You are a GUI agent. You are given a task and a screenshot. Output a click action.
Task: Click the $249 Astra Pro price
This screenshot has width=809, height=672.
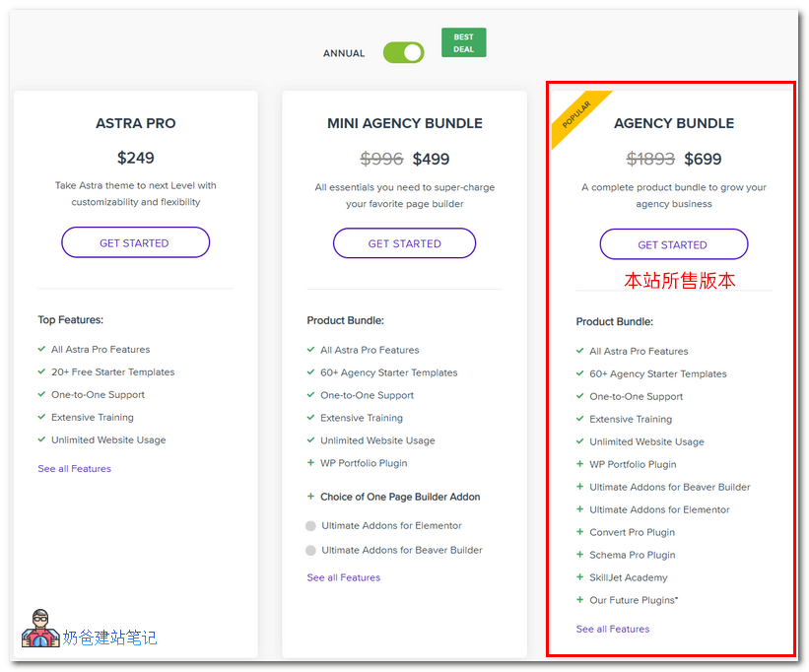136,158
